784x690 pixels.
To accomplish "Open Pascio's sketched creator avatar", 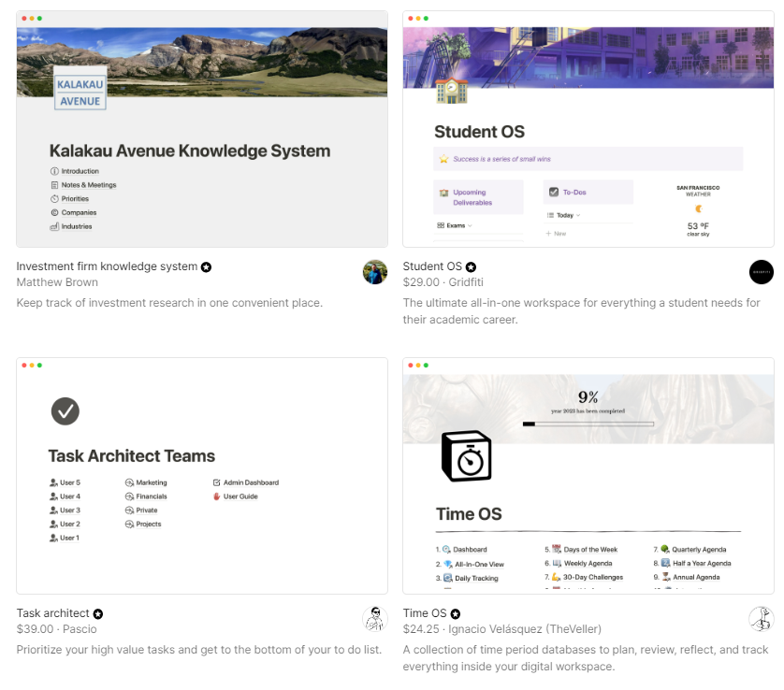I will pyautogui.click(x=375, y=619).
